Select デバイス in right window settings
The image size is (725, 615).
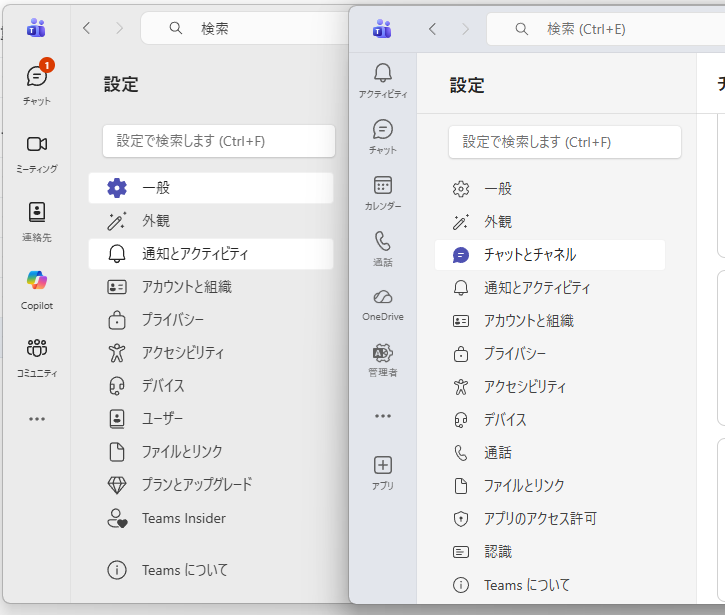[550, 420]
